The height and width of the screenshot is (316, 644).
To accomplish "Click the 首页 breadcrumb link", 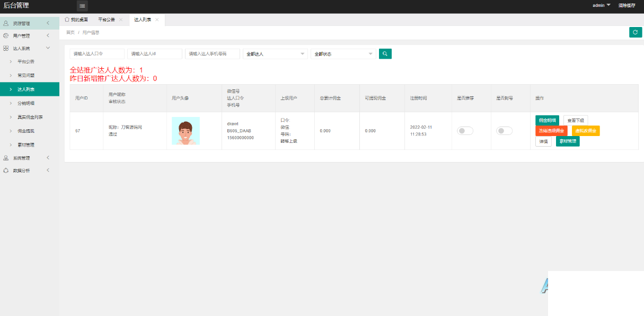I will point(70,32).
